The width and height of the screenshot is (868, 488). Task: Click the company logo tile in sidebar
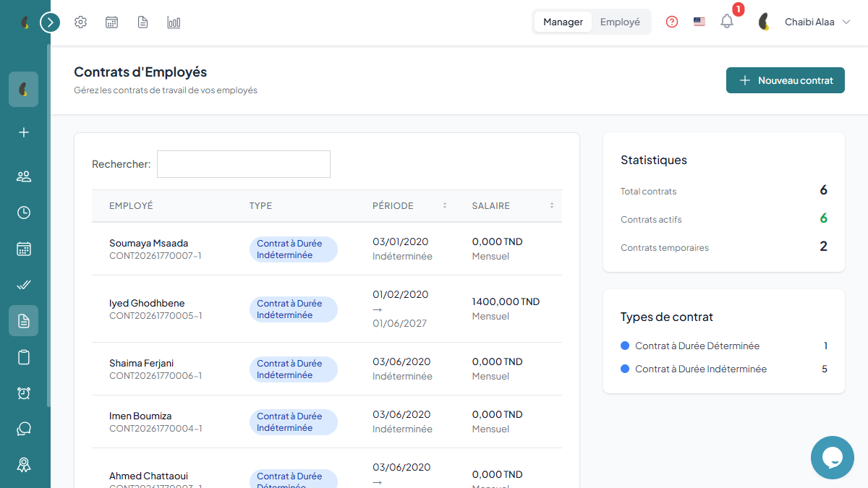click(x=24, y=90)
